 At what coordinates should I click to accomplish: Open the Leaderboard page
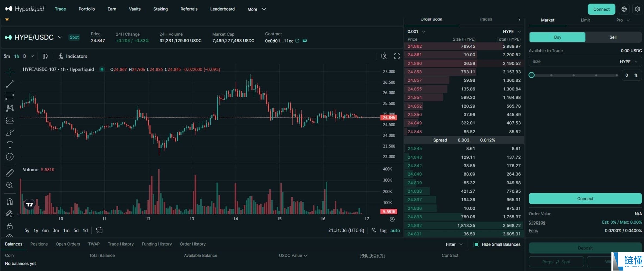(222, 9)
